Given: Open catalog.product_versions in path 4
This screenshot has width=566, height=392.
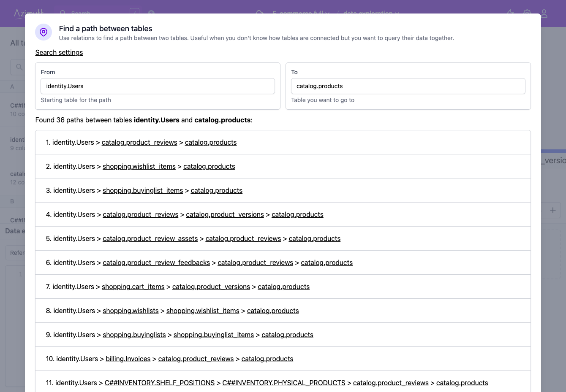Looking at the screenshot, I should 225,214.
